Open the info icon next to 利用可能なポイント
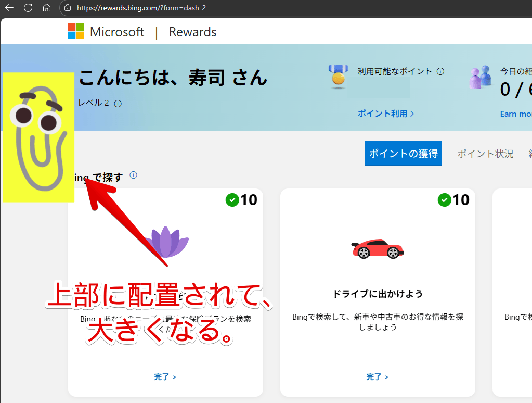This screenshot has height=403, width=532. click(440, 71)
